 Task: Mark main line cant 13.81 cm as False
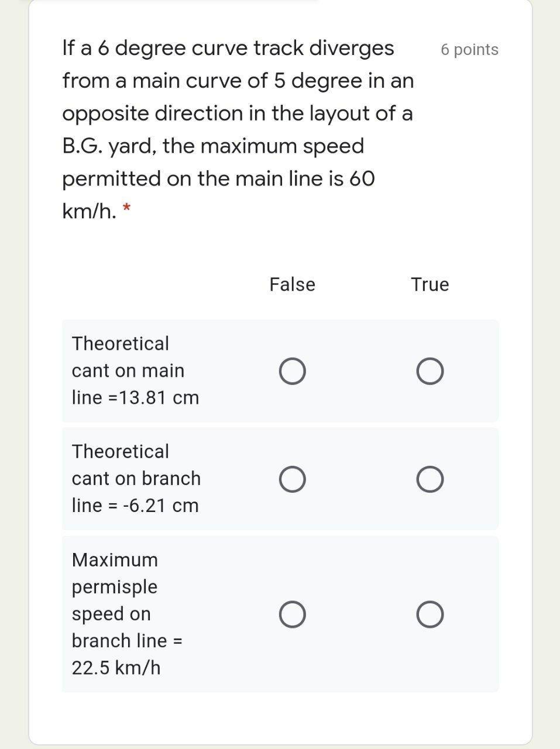(292, 371)
